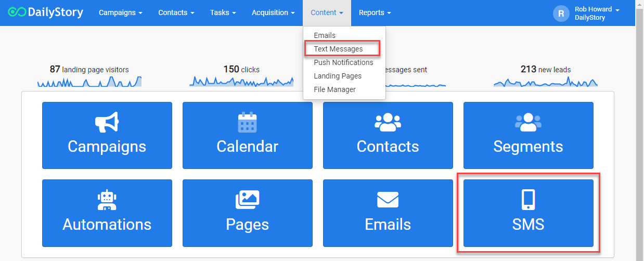The height and width of the screenshot is (261, 644).
Task: Open the Automations tile label
Action: point(107,224)
